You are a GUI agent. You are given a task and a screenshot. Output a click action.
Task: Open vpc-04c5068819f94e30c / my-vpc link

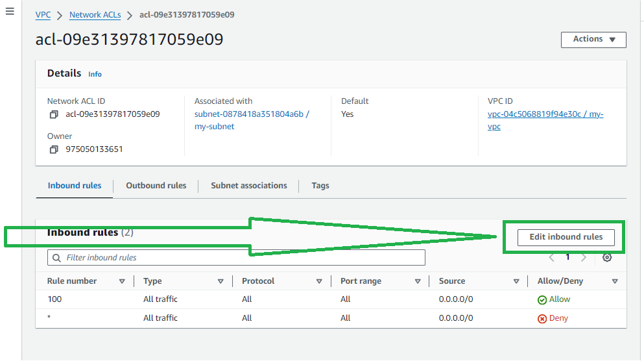point(545,120)
